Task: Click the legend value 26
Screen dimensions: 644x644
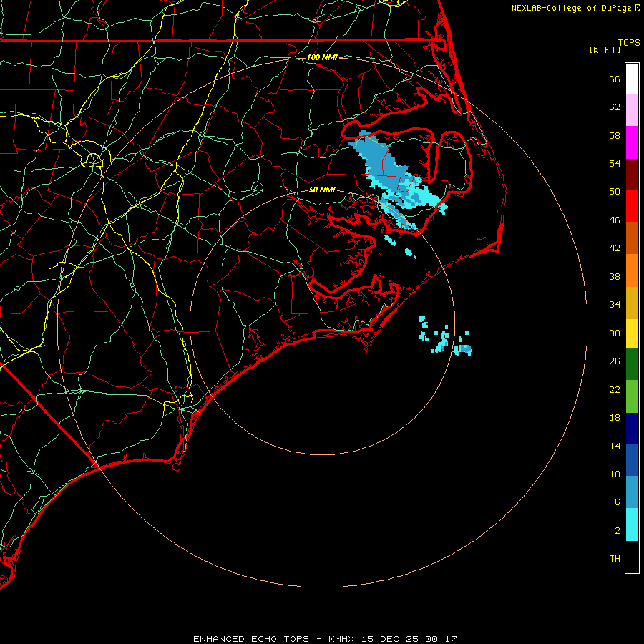Action: (615, 361)
